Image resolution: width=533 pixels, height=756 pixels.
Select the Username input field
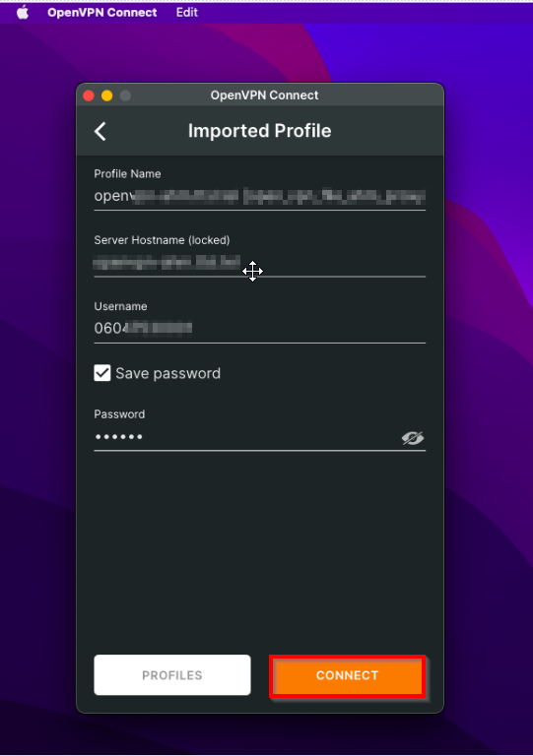click(x=259, y=329)
